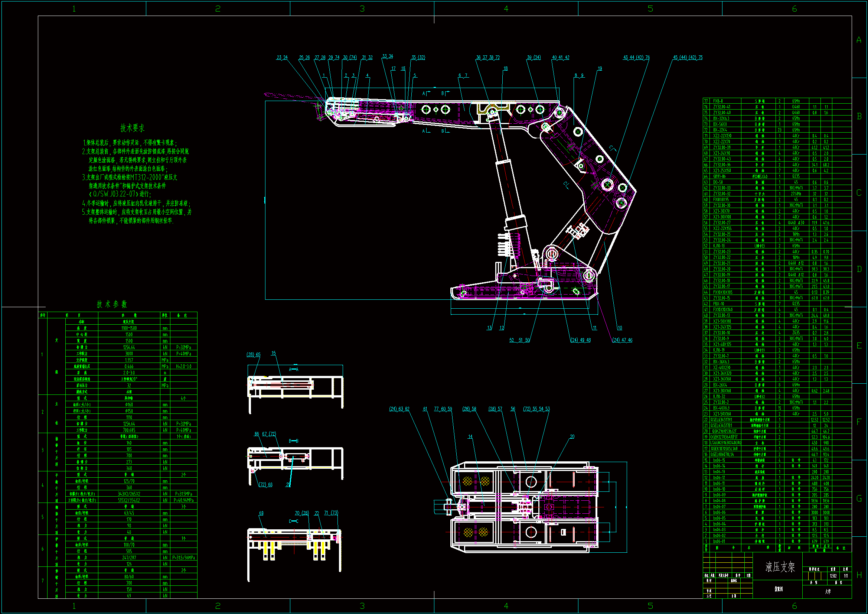
Task: Click callout 52 51 50 below base
Action: [x=519, y=340]
